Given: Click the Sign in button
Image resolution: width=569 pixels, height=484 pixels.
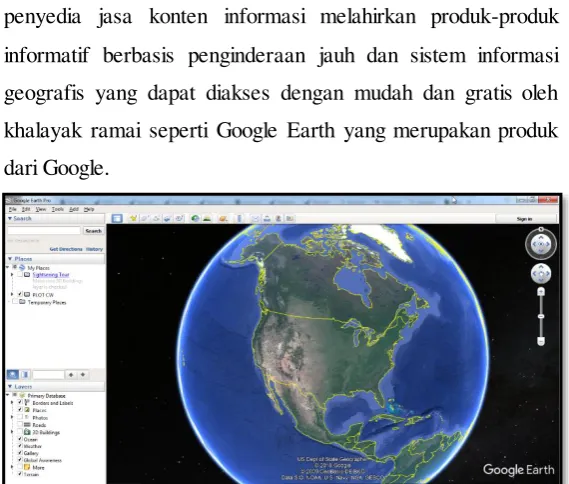Looking at the screenshot, I should (x=525, y=218).
